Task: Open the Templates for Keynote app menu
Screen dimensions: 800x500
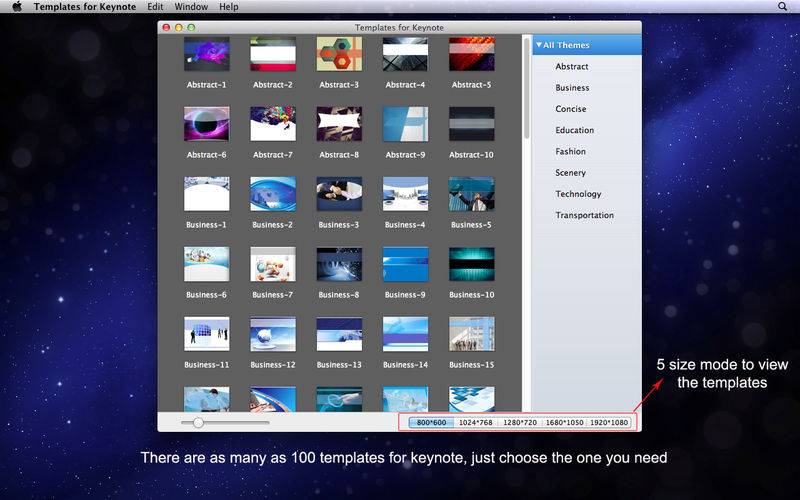Action: pos(85,7)
